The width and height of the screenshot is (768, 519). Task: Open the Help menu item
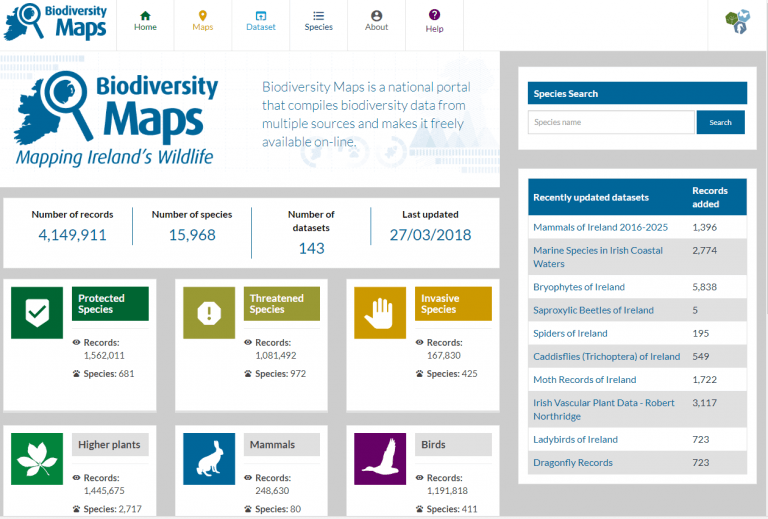(x=434, y=25)
